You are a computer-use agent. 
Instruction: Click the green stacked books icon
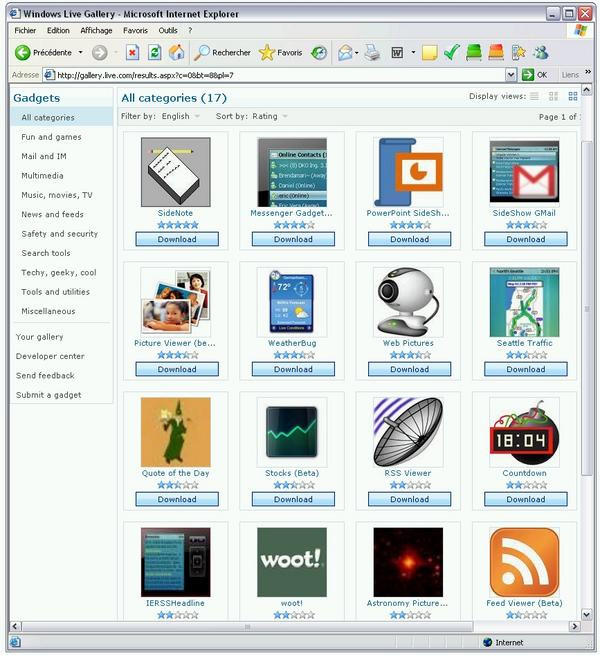coord(473,53)
